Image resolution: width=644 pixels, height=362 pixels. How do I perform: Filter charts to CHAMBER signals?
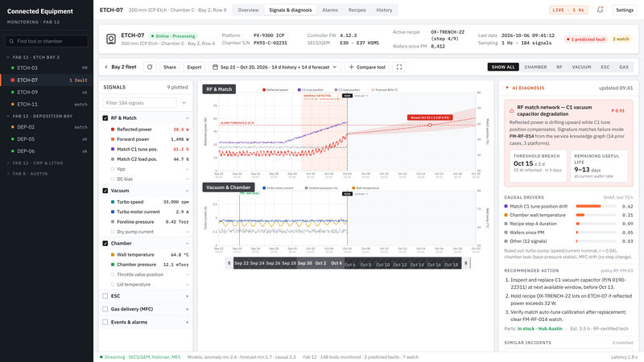pyautogui.click(x=535, y=67)
